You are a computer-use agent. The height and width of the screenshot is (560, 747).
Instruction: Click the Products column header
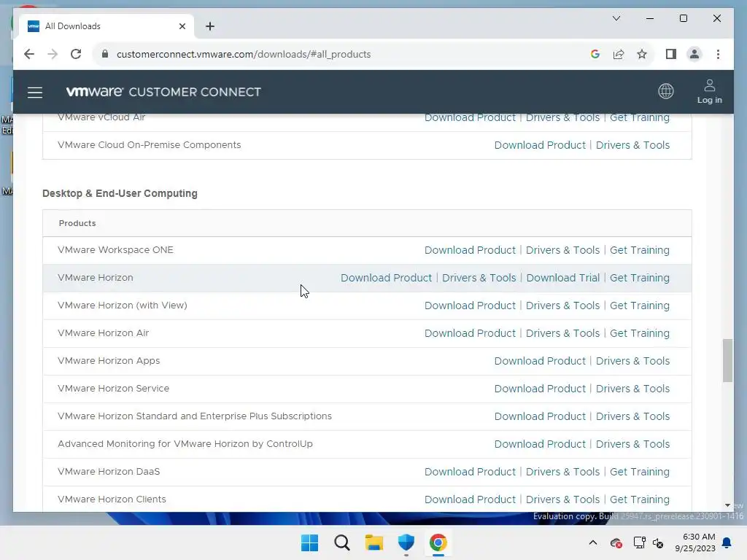coord(77,223)
